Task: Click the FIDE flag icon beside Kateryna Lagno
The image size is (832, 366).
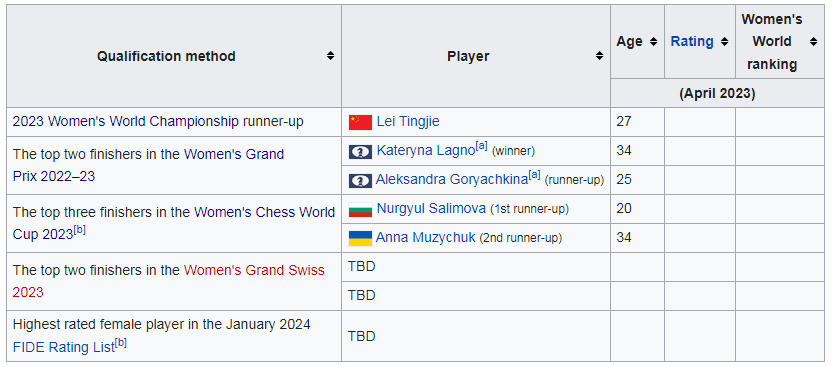Action: [x=360, y=152]
